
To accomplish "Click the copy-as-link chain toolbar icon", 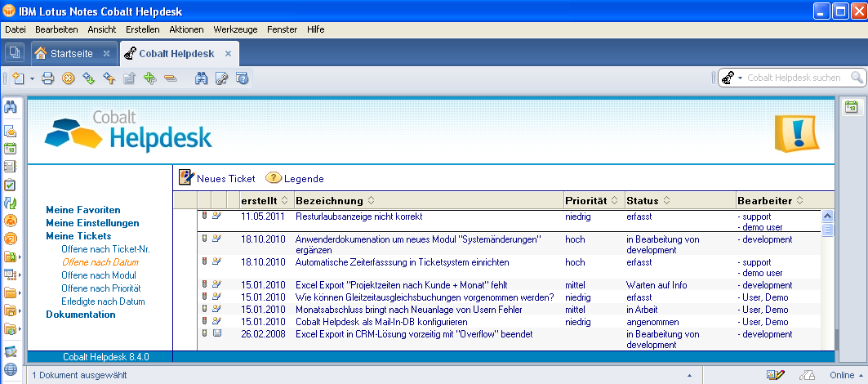I will (222, 78).
